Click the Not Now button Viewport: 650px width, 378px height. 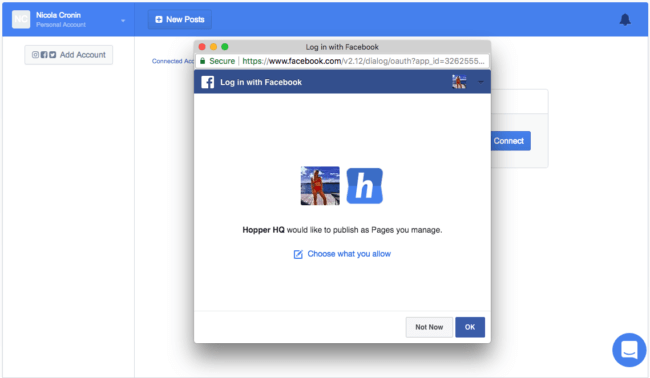point(429,327)
